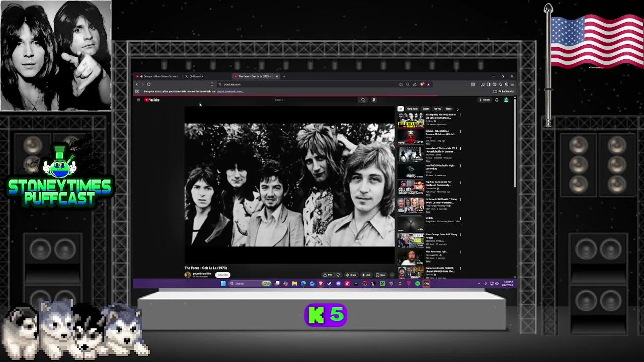The image size is (644, 362).
Task: Open 'When Silence Screams Metalcore' video thumbnail
Action: coord(411,137)
